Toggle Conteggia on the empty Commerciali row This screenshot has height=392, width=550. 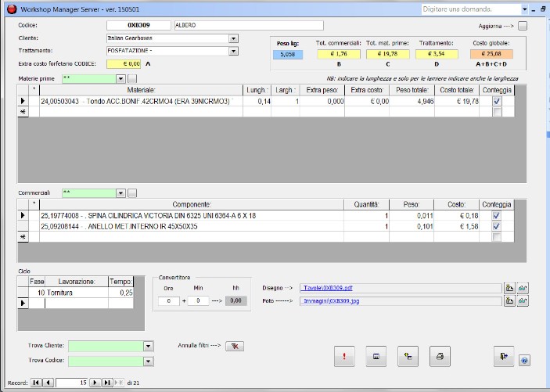tap(496, 237)
